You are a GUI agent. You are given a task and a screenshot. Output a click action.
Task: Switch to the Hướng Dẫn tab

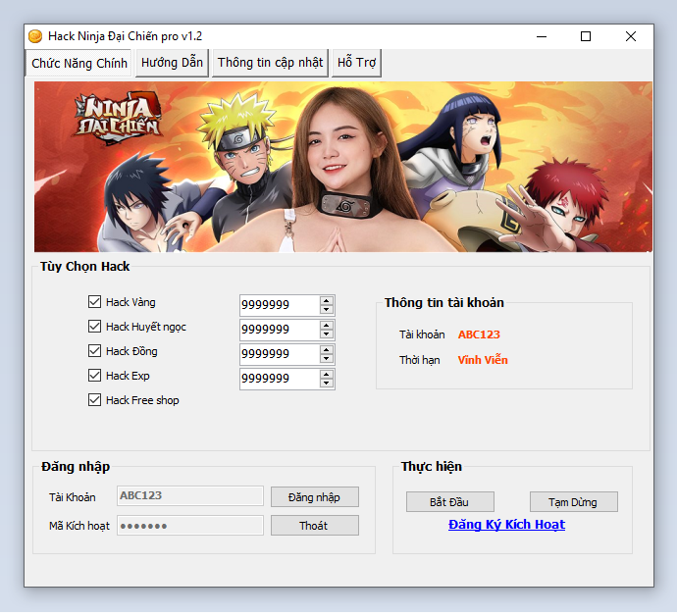coord(172,63)
